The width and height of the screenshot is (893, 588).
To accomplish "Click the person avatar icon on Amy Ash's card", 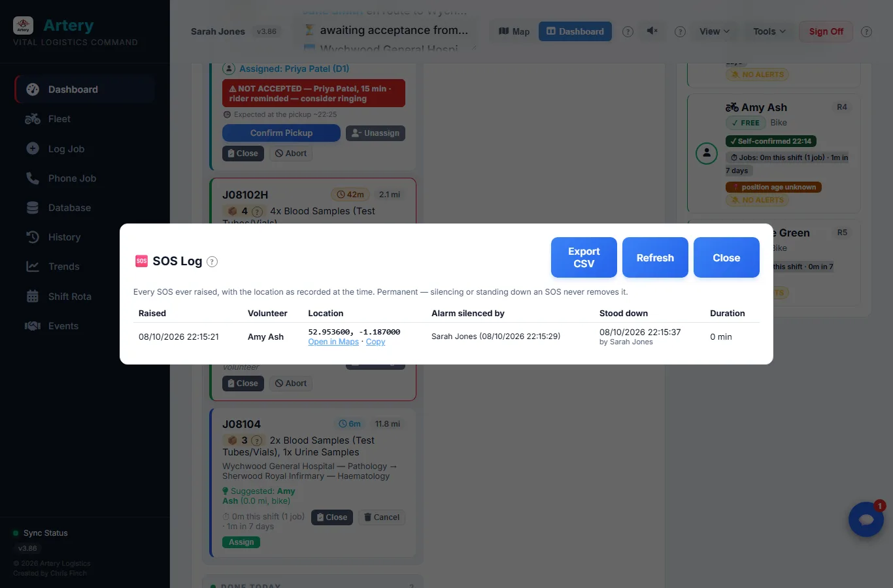I will 707,154.
